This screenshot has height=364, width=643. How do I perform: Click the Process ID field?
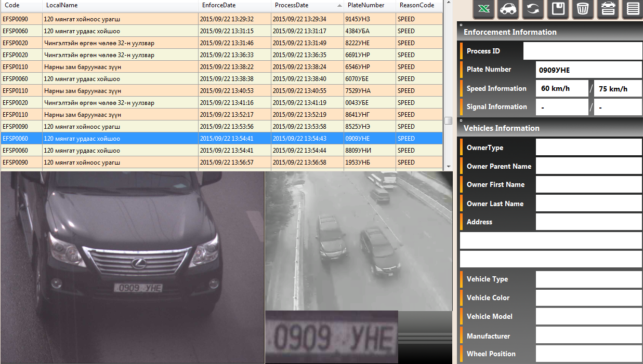tap(583, 51)
